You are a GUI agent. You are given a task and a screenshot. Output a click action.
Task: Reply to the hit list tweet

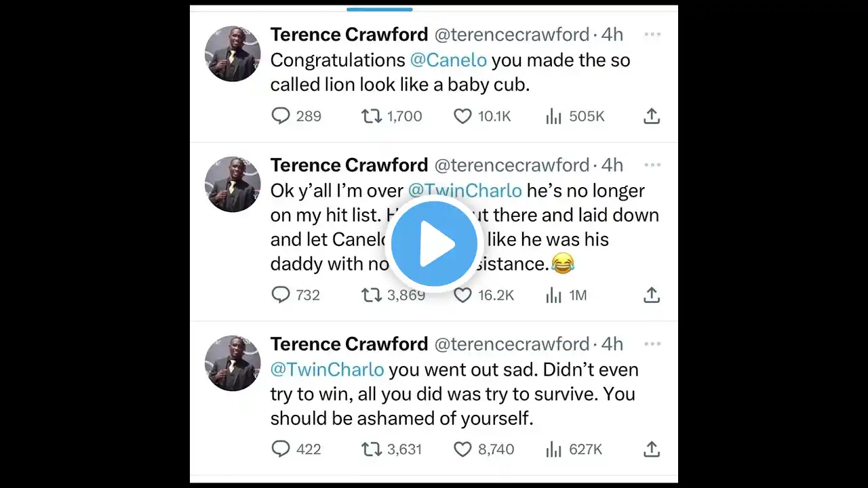(281, 295)
